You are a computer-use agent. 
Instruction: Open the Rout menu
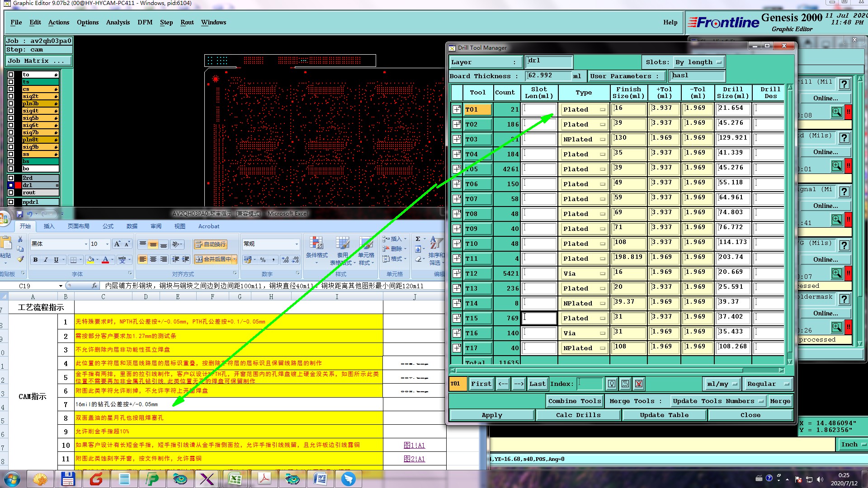point(187,22)
